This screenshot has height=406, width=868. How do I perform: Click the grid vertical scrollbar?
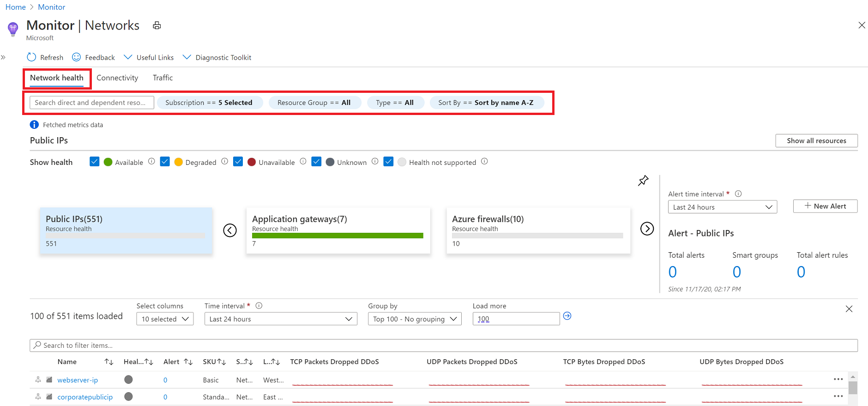(x=853, y=388)
